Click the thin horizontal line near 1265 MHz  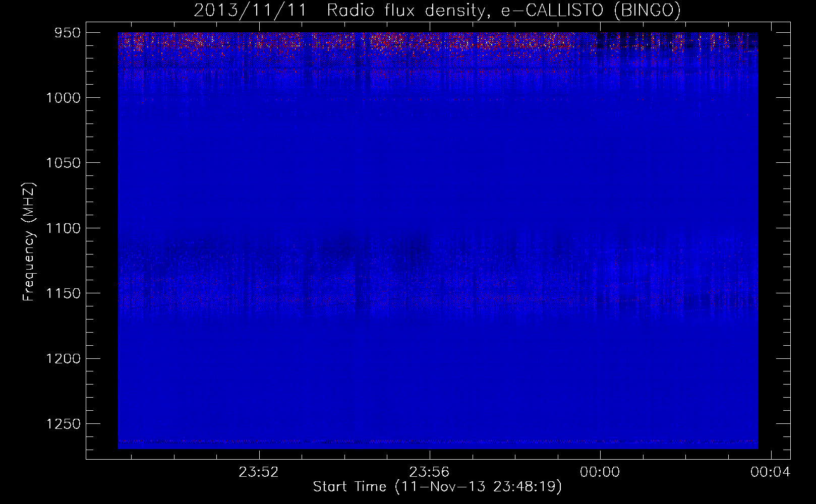438,442
